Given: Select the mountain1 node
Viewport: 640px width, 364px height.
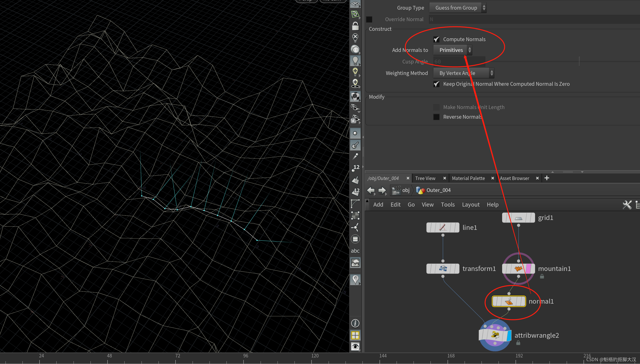Looking at the screenshot, I should click(x=518, y=269).
